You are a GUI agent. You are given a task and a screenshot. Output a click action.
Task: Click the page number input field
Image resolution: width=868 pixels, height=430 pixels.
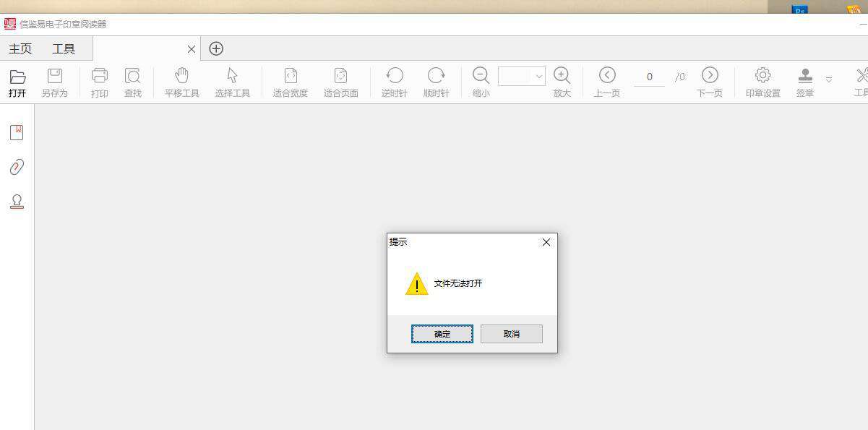[x=649, y=77]
